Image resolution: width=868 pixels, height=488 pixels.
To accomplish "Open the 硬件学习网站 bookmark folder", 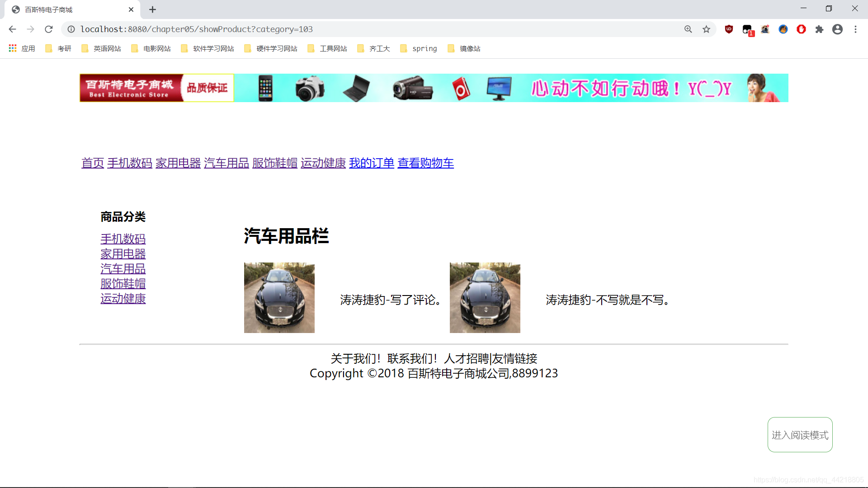I will tap(271, 48).
